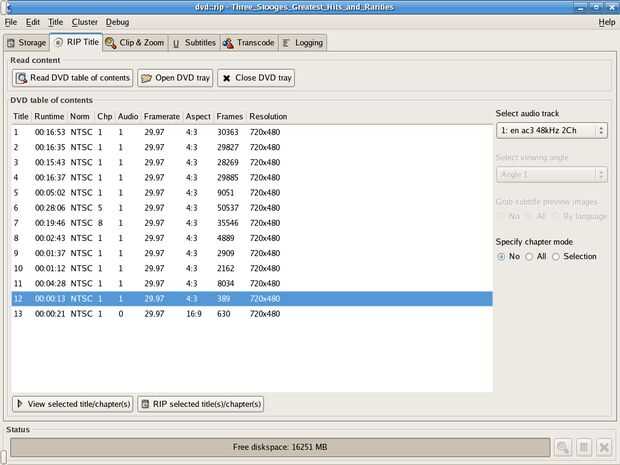Viewport: 620px width, 465px height.
Task: Sort by the Audio column header
Action: [x=128, y=117]
